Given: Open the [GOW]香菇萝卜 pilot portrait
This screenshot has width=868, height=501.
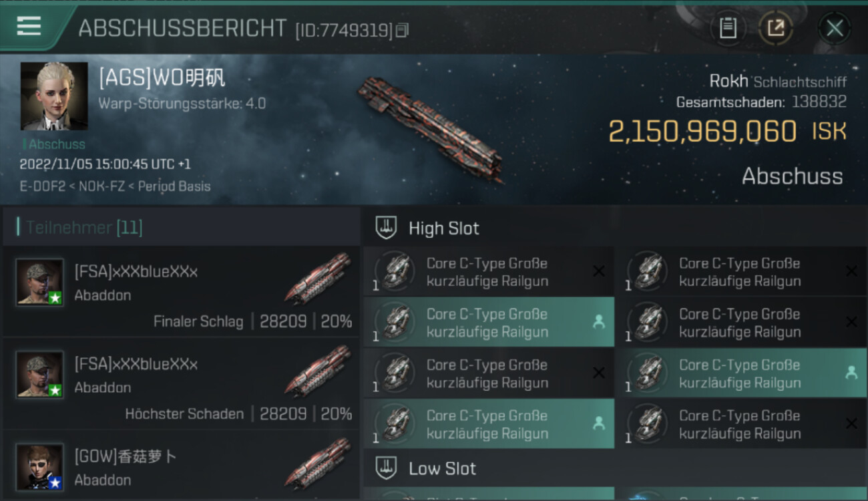Looking at the screenshot, I should [x=40, y=466].
